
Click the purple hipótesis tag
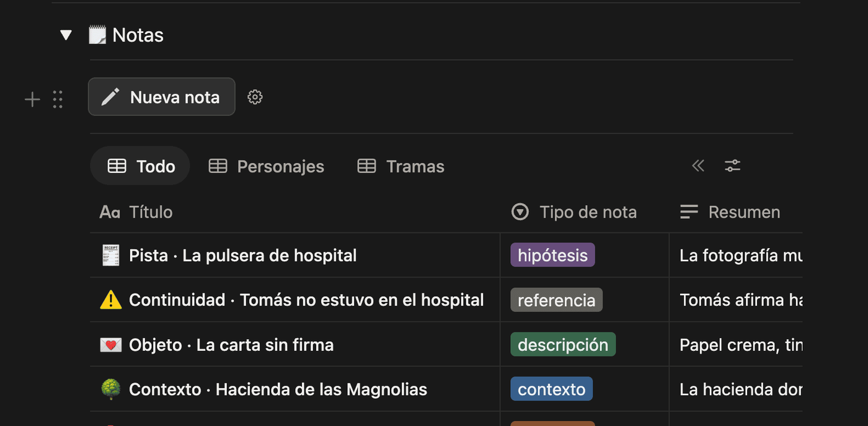tap(552, 255)
